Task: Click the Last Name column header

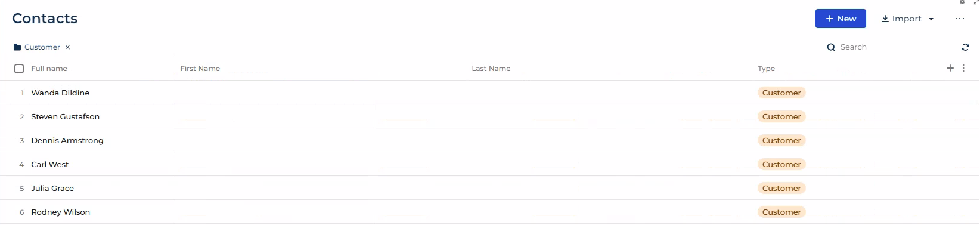Action: pyautogui.click(x=491, y=69)
